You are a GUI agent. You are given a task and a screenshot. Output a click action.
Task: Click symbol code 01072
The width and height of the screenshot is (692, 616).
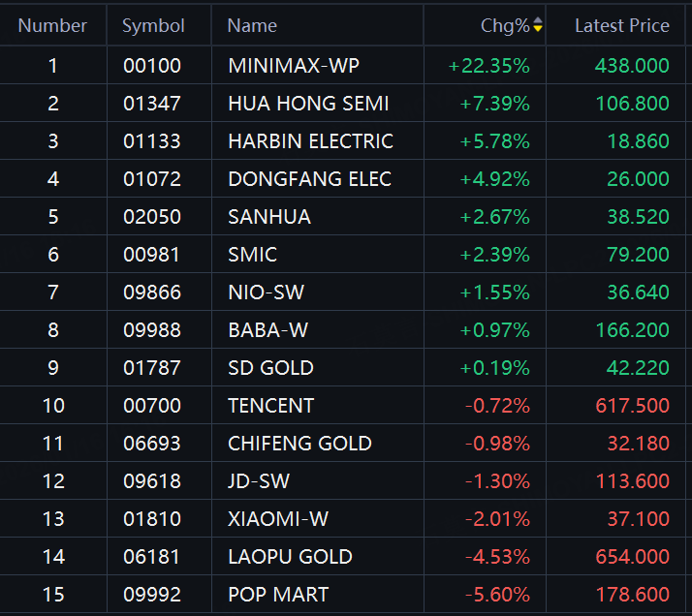pos(152,179)
